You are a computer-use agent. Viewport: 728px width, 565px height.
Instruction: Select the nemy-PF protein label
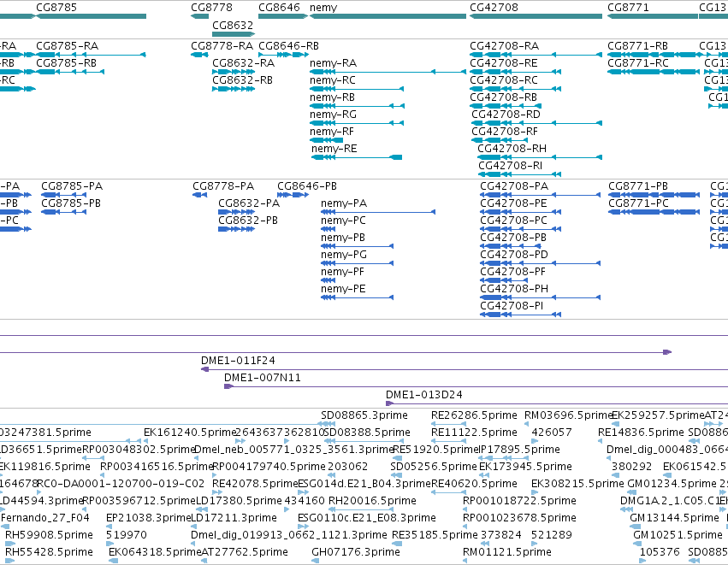pyautogui.click(x=342, y=273)
